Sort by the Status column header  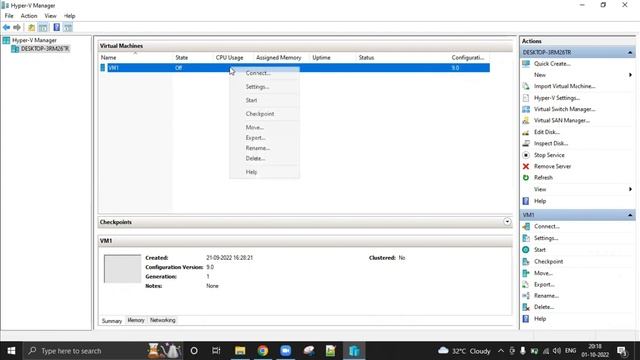click(x=402, y=58)
